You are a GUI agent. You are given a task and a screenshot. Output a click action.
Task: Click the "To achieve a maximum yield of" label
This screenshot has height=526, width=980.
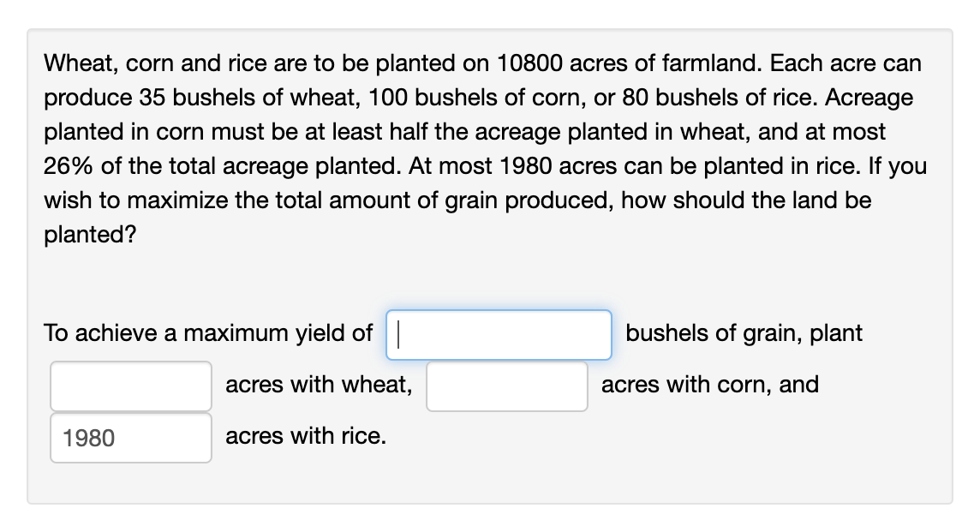208,333
